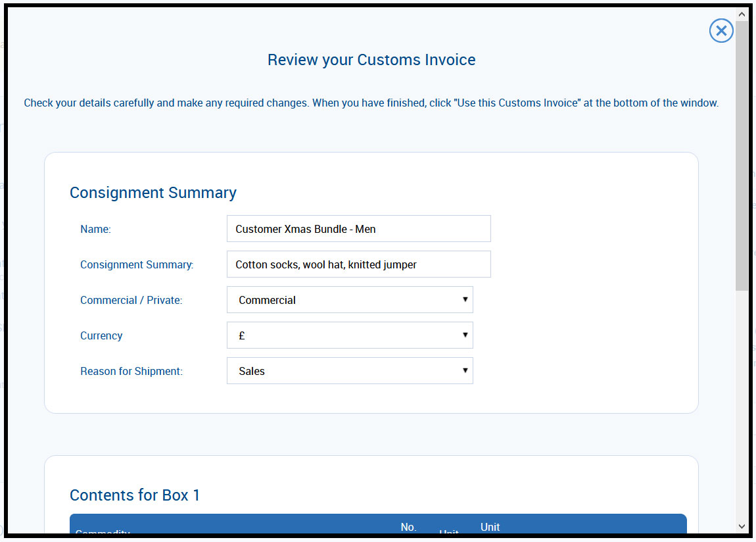Click the Contents for Box 1 heading

[134, 495]
